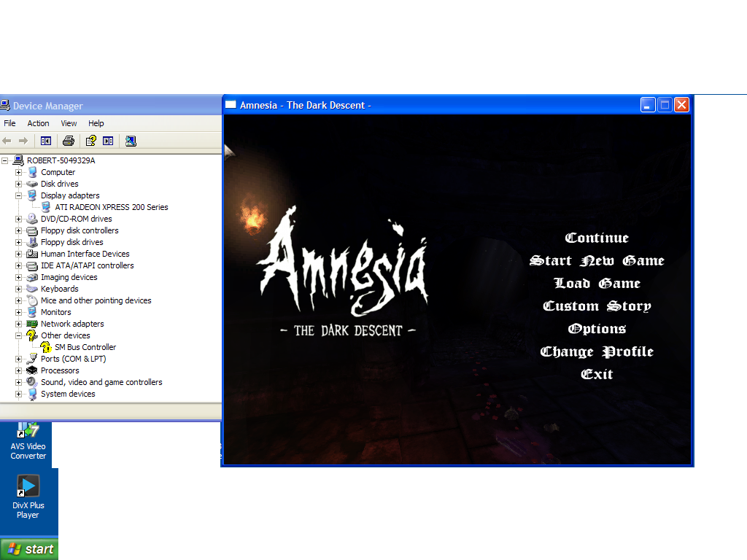
Task: Open the View menu
Action: coord(69,123)
